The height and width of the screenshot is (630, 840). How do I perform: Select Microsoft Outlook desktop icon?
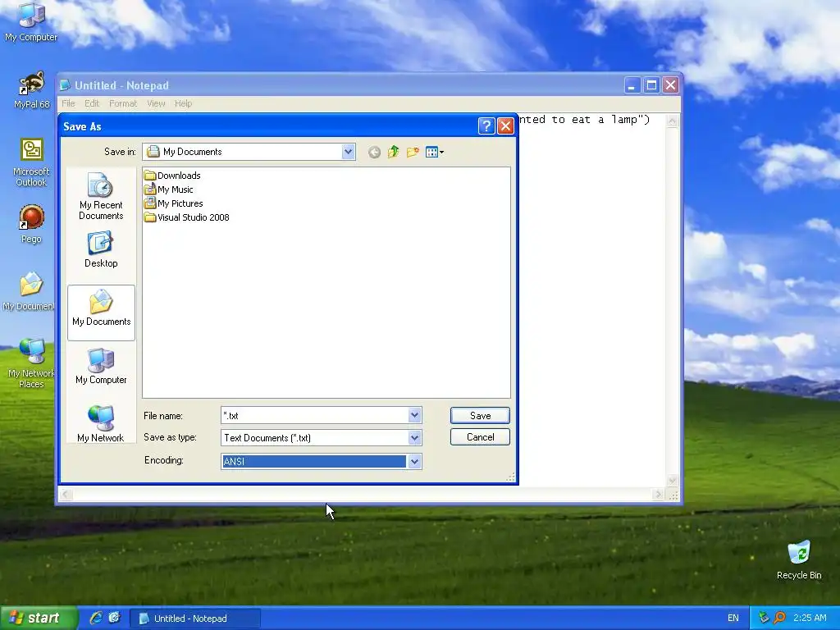[31, 162]
